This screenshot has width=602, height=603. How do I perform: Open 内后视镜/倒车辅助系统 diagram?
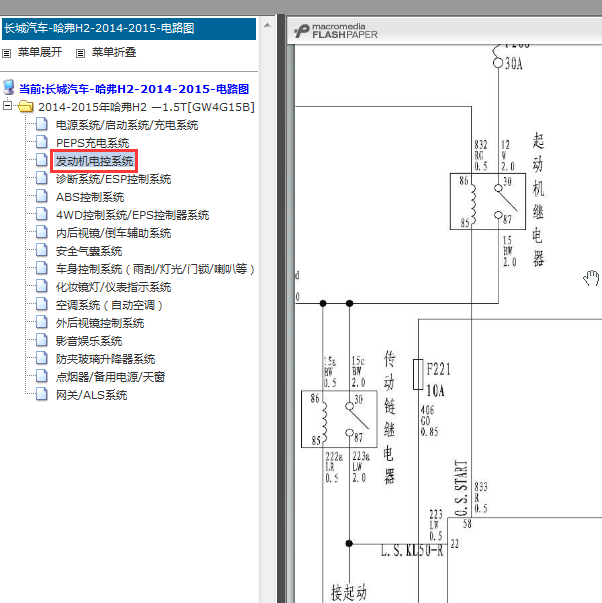[x=113, y=233]
